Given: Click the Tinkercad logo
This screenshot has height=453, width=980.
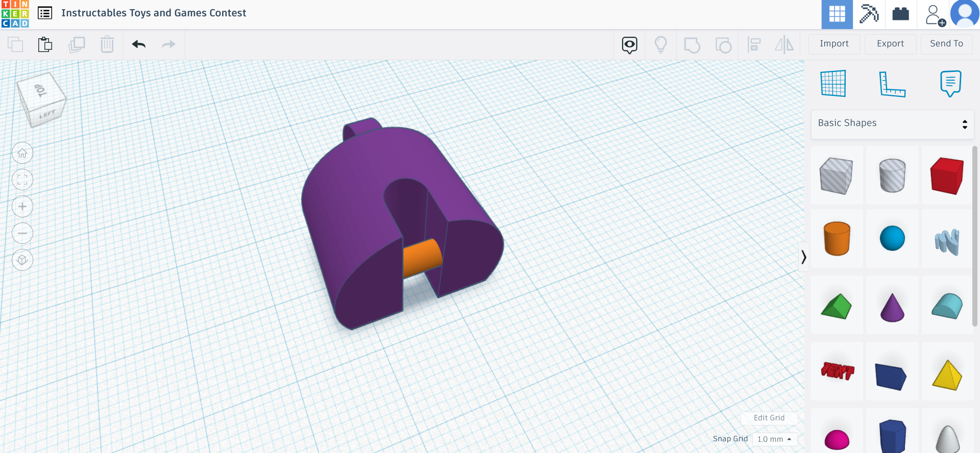Looking at the screenshot, I should pyautogui.click(x=15, y=14).
